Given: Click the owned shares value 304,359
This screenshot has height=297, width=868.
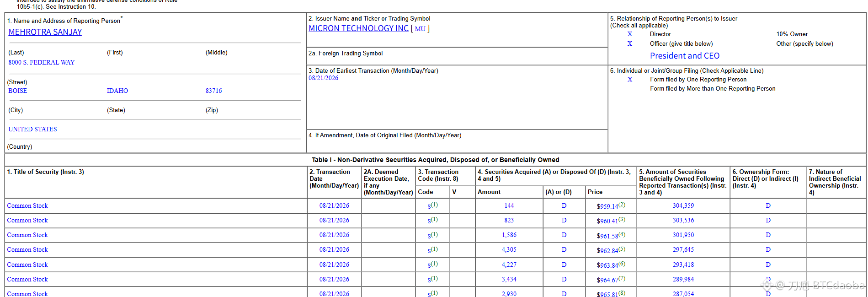Looking at the screenshot, I should pos(683,206).
